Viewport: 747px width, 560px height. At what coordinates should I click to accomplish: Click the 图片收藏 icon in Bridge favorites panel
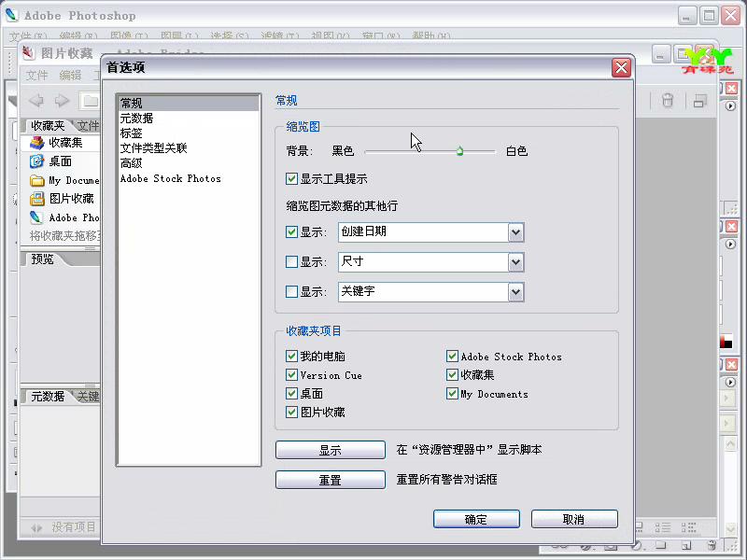point(36,199)
